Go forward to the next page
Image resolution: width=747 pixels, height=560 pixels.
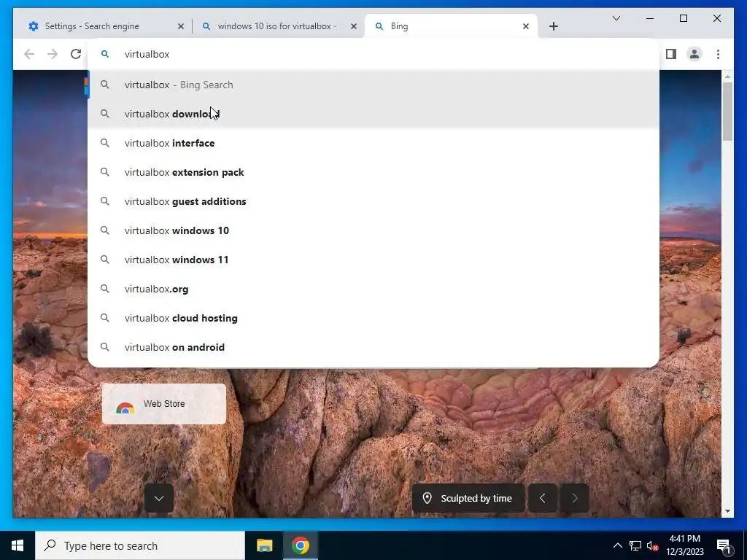pyautogui.click(x=53, y=54)
